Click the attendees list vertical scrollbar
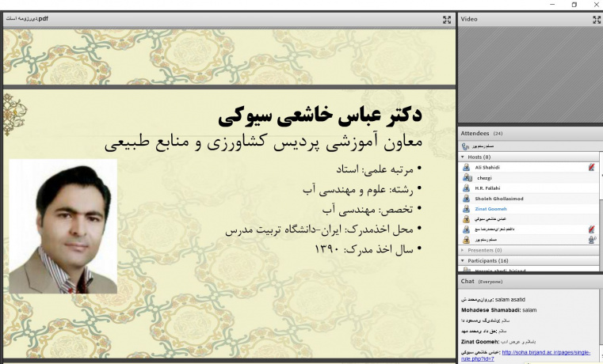Viewport: 603px width, 364px height. click(601, 211)
